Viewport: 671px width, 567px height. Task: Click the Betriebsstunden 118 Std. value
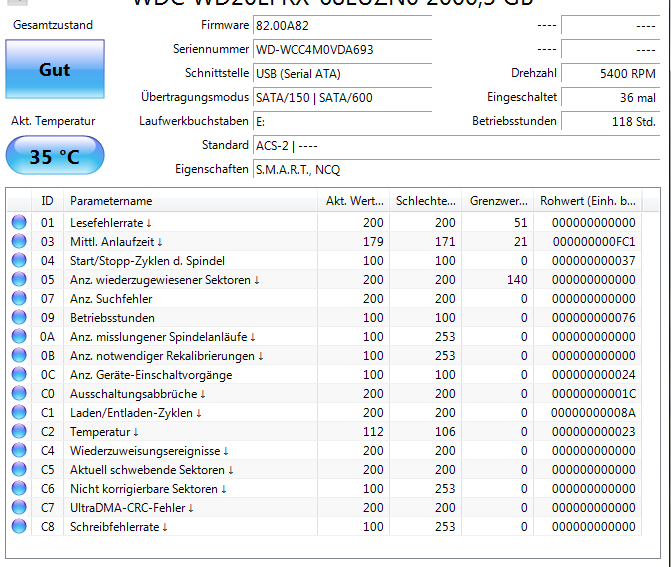pyautogui.click(x=611, y=122)
